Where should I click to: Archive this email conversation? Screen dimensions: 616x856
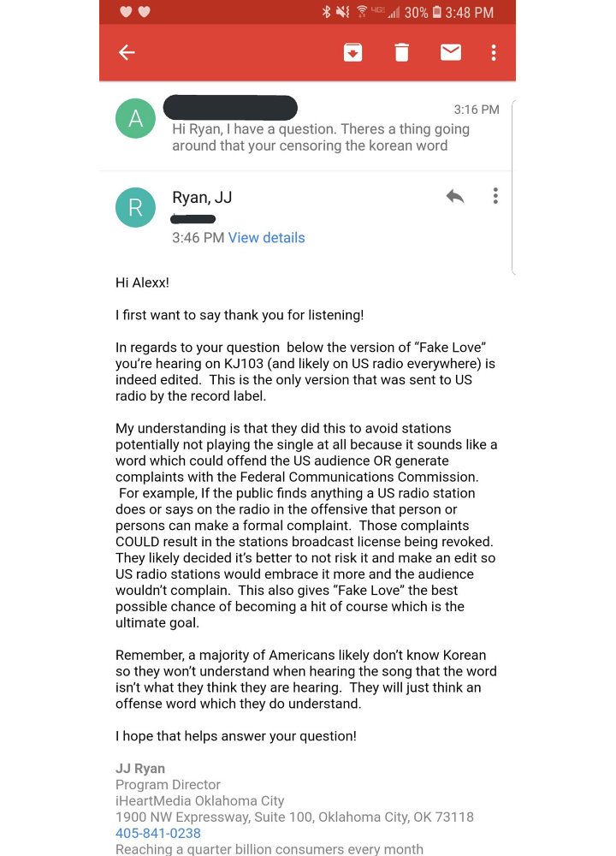click(353, 52)
